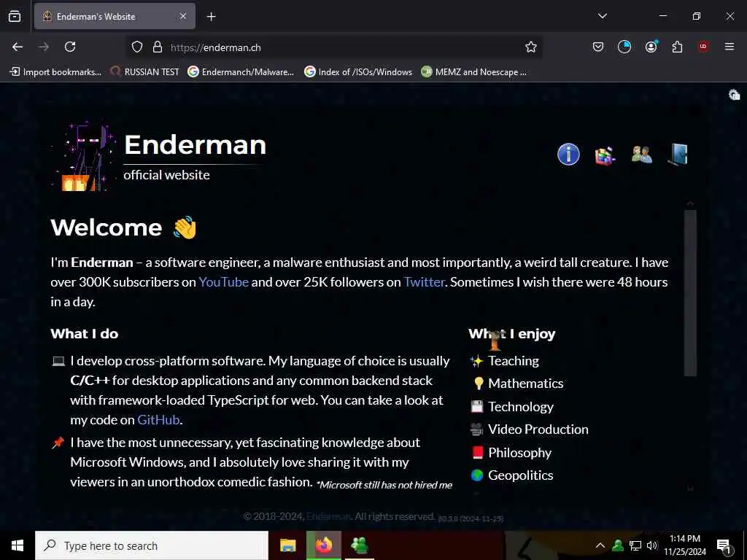Click the Geopolitics list item
This screenshot has width=747, height=560.
click(x=521, y=475)
